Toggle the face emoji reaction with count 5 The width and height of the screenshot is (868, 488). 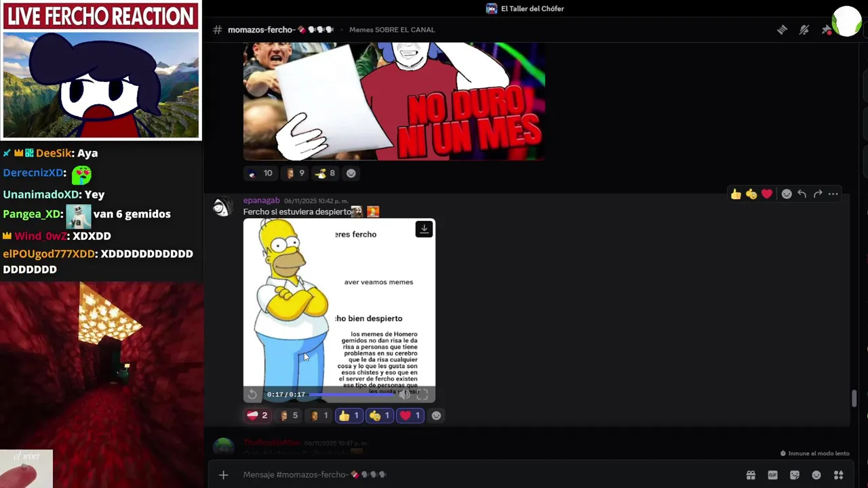tap(289, 415)
